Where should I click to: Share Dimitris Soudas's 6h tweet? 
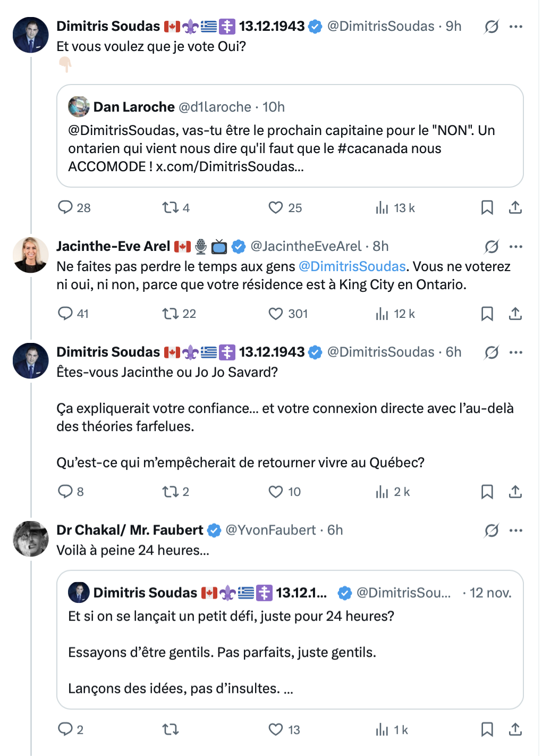click(x=515, y=491)
